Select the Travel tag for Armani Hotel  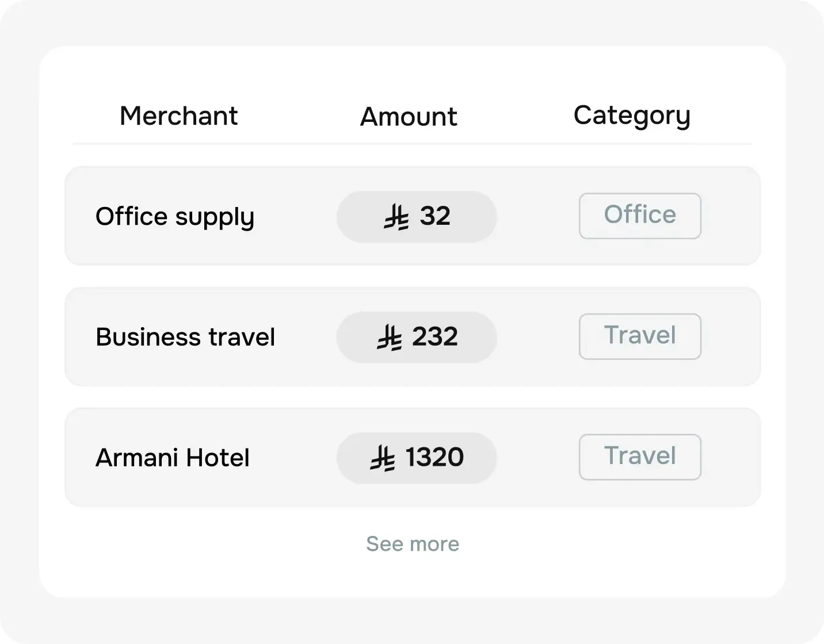click(x=639, y=457)
